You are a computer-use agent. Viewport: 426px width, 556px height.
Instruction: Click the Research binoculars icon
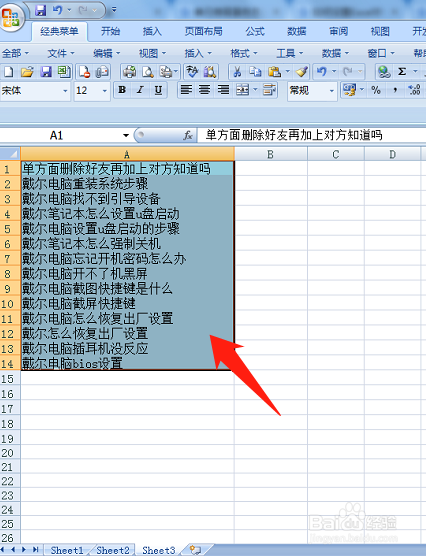tap(210, 72)
